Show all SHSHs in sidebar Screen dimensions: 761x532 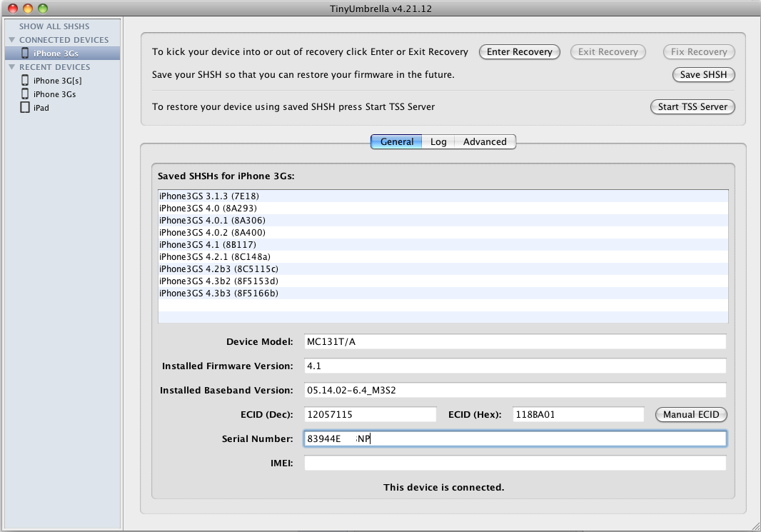click(x=54, y=26)
